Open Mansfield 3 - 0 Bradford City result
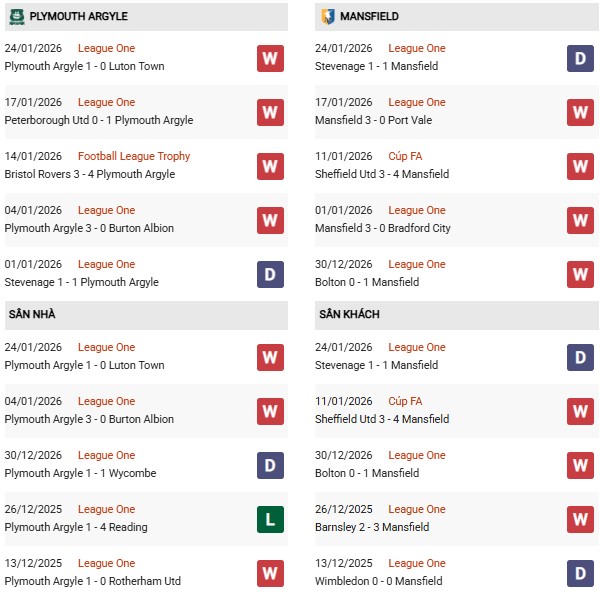 (x=385, y=228)
